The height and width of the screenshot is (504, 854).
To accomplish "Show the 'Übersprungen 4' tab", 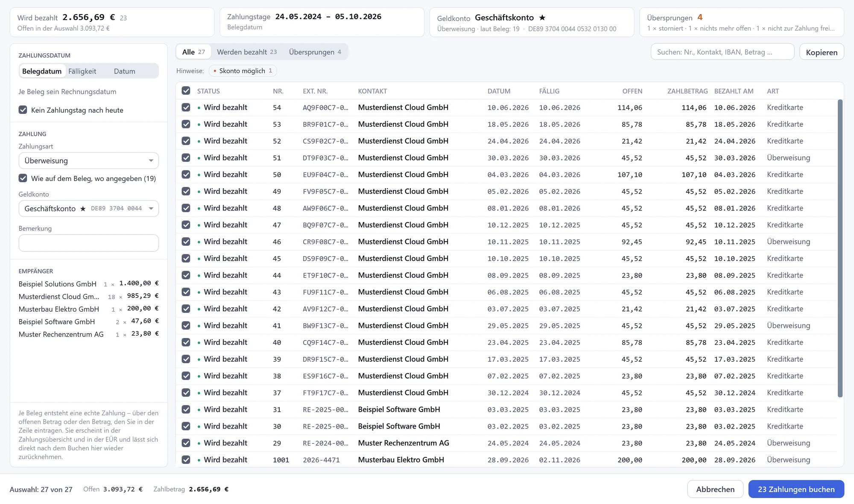I will 315,52.
